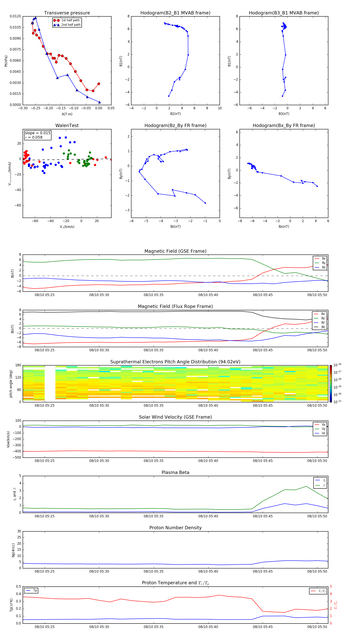Click the 'slope = 0.015' annotation
Screen dimensions: 351x644
pyautogui.click(x=38, y=133)
